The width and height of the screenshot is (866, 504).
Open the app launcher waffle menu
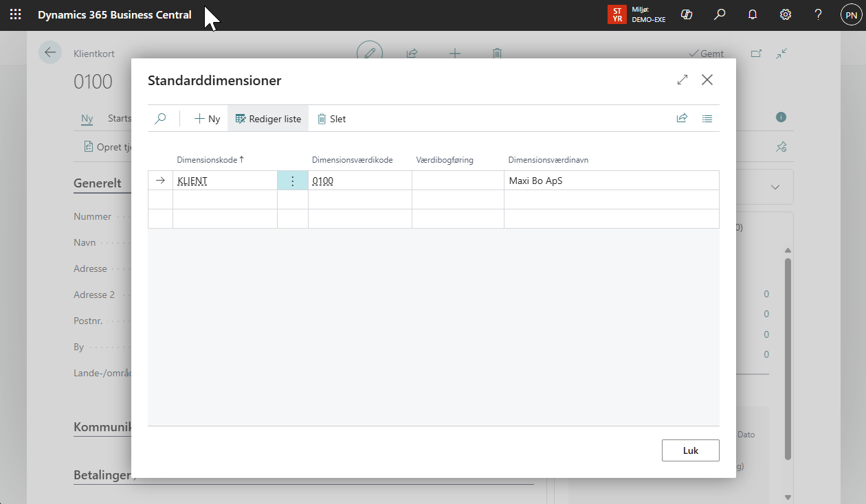click(15, 14)
